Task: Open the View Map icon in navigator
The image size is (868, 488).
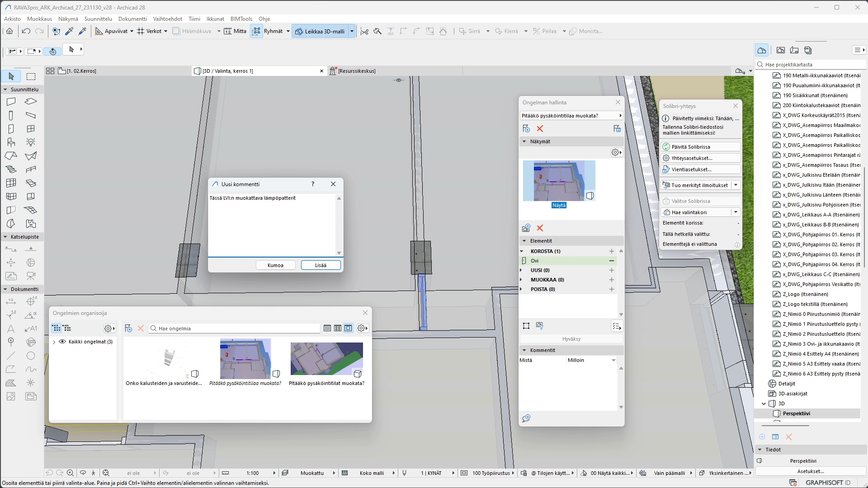Action: [x=781, y=50]
